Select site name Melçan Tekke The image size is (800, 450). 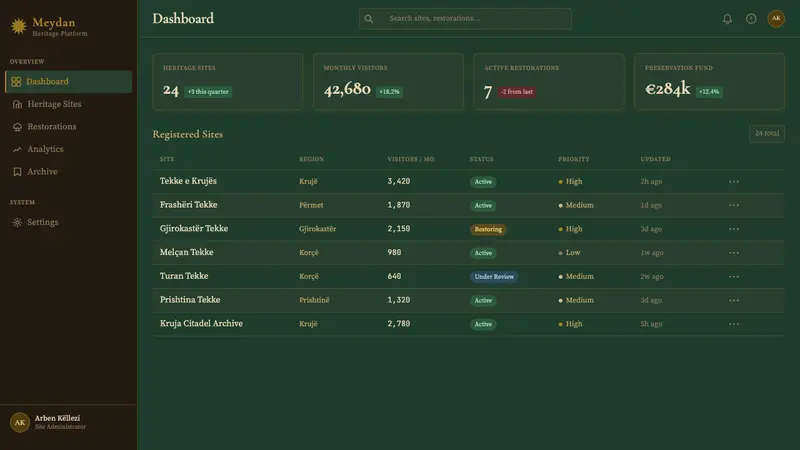click(x=186, y=252)
